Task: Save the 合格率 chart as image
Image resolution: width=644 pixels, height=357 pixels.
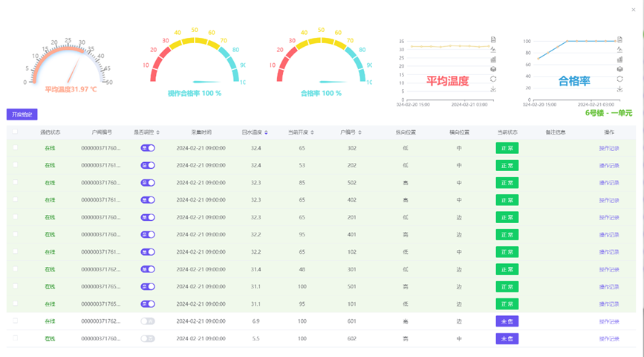Action: (x=619, y=89)
